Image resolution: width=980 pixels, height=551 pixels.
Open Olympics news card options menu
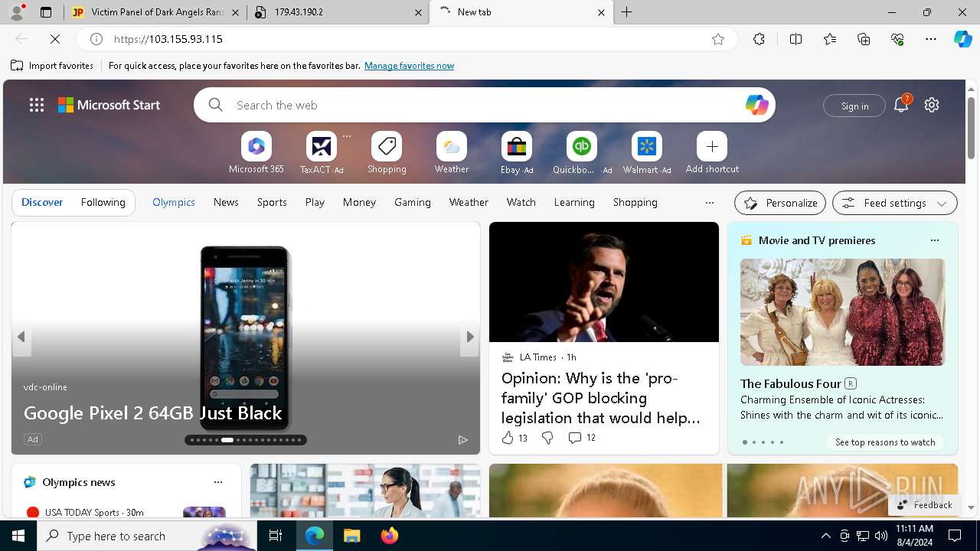tap(218, 482)
